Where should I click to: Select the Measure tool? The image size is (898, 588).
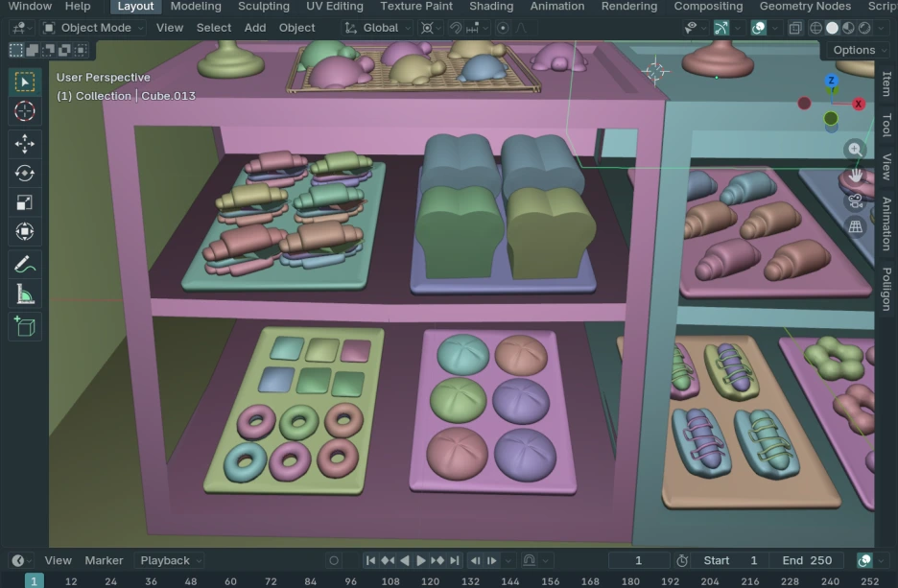coord(25,294)
